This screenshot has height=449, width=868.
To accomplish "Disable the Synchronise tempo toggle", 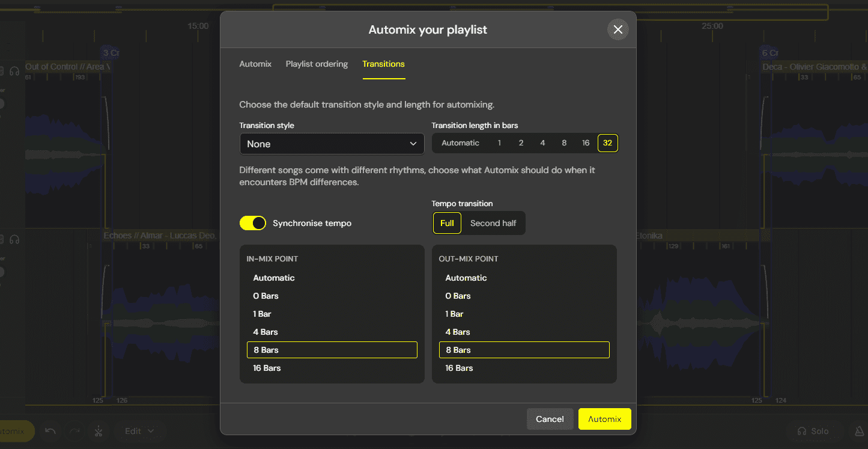I will pyautogui.click(x=253, y=223).
